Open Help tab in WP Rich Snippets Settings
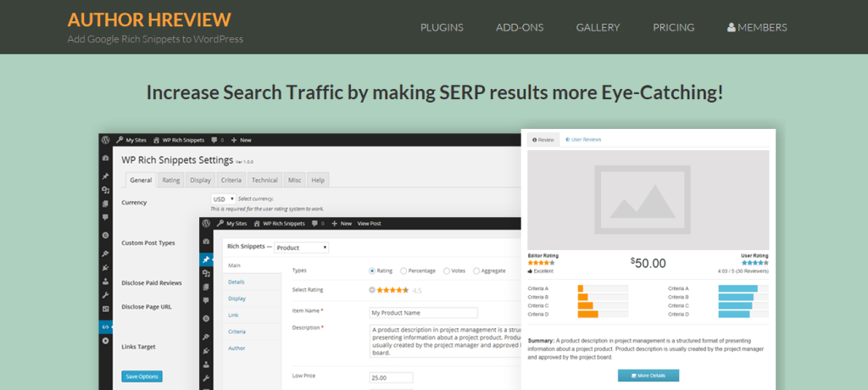This screenshot has width=868, height=390. (x=318, y=180)
